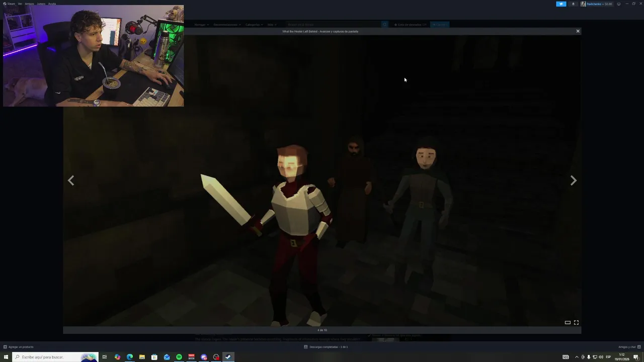The height and width of the screenshot is (362, 644).
Task: Open the Ayuda menu
Action: [x=52, y=4]
